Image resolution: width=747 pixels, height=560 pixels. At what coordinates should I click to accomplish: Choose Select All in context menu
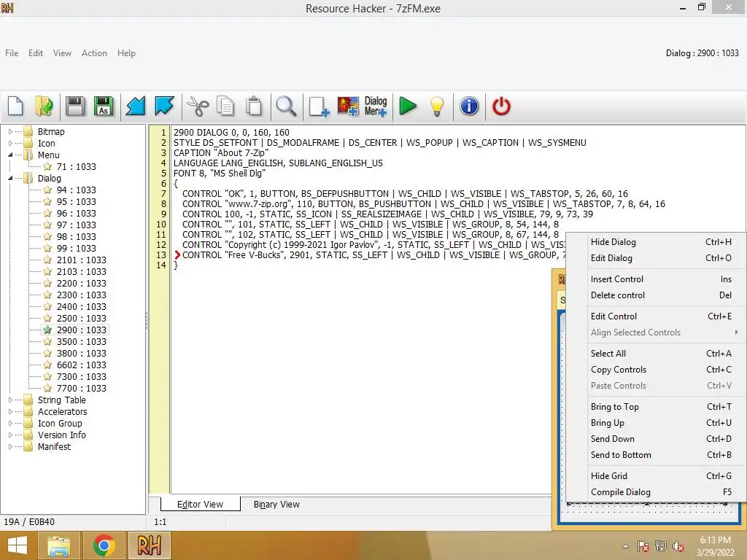(656, 354)
